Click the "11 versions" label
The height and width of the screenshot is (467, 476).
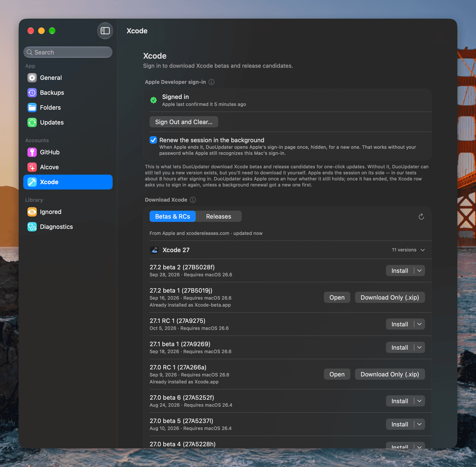pyautogui.click(x=404, y=250)
